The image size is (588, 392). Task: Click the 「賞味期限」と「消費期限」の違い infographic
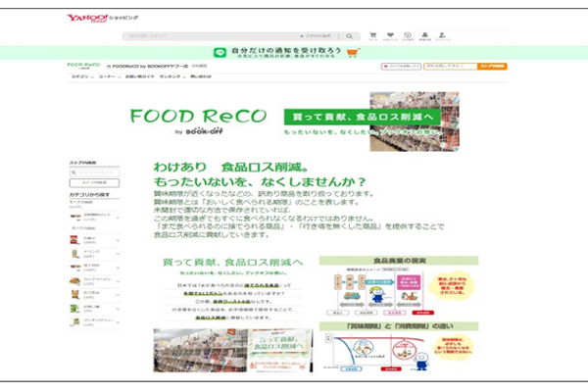tap(399, 347)
